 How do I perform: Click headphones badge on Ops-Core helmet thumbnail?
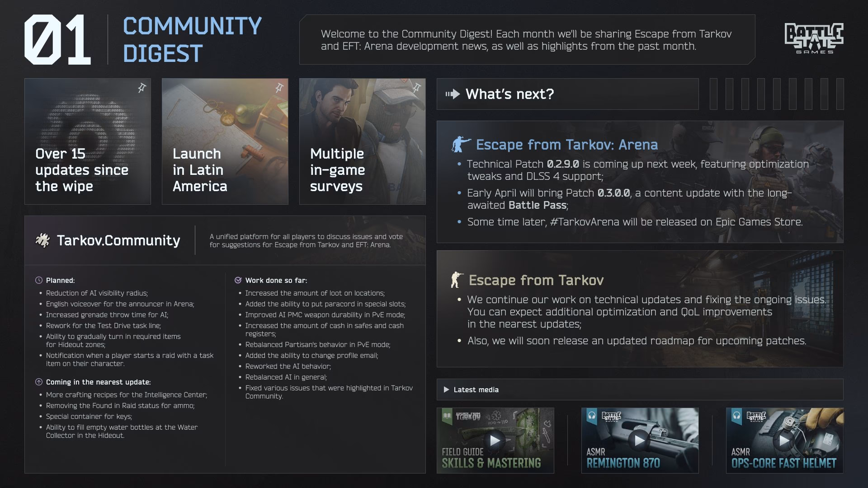tap(736, 415)
